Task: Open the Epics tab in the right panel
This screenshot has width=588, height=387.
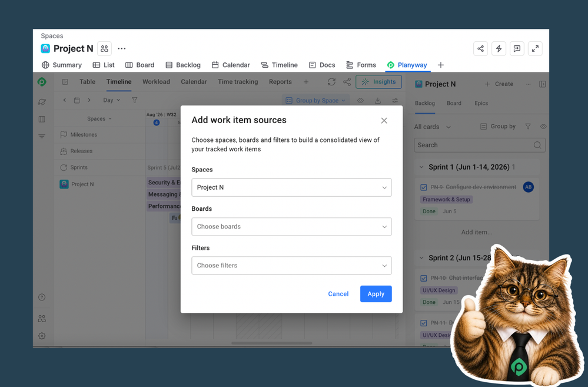Action: [x=481, y=103]
